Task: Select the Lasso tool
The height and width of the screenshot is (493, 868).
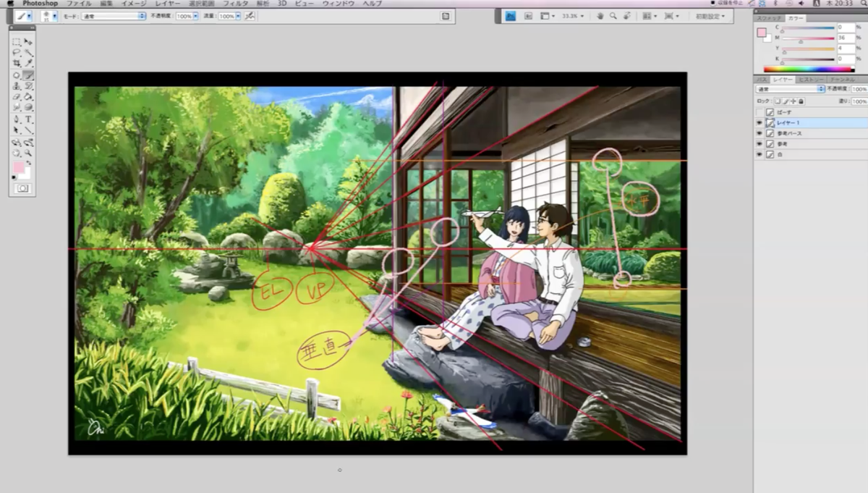Action: 17,53
